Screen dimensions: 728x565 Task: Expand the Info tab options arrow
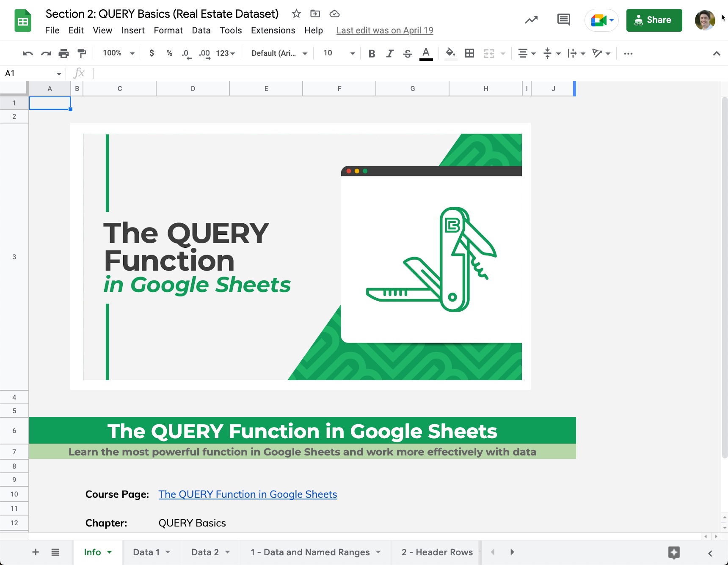tap(110, 552)
